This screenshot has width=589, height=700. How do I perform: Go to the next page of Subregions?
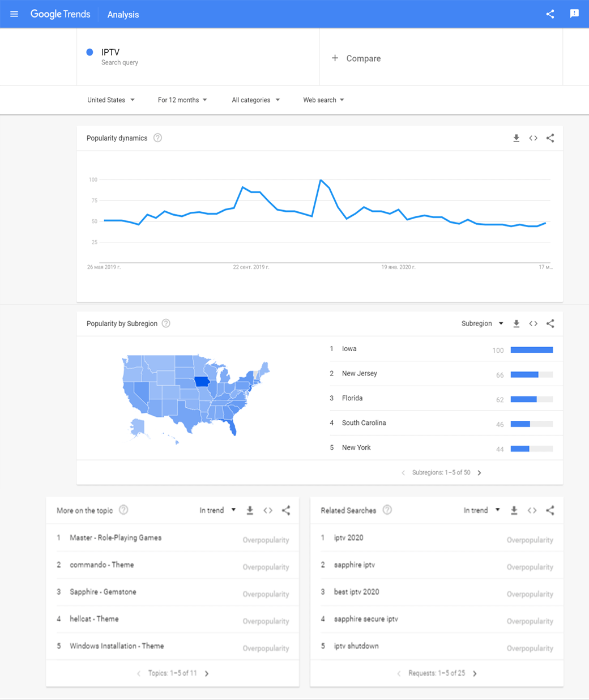(x=480, y=473)
